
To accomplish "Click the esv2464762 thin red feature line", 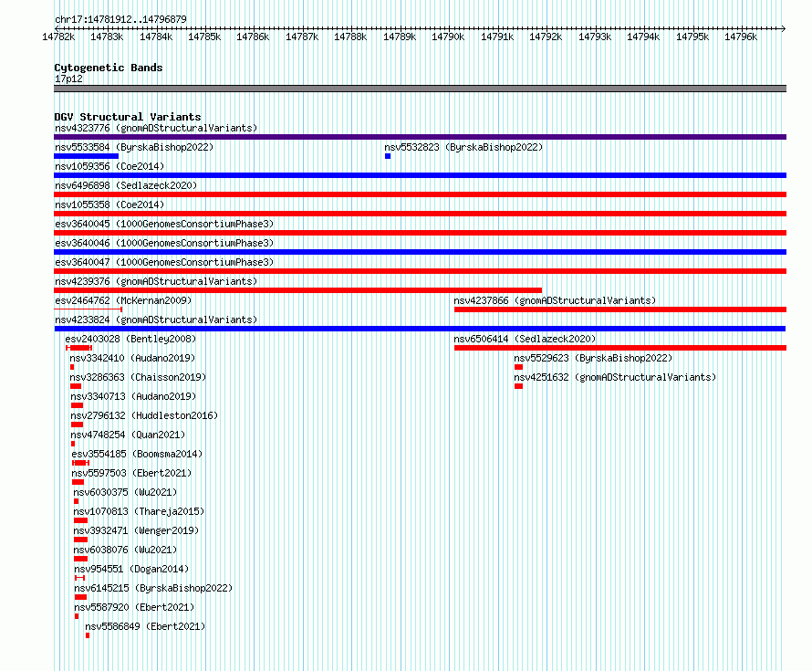I will tap(88, 309).
